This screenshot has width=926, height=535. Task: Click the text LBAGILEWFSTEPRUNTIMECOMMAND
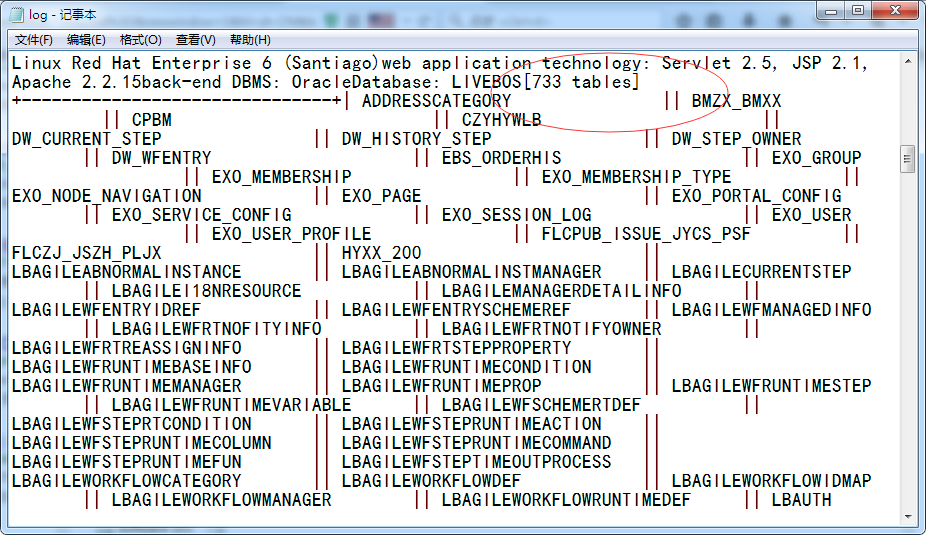pyautogui.click(x=477, y=442)
